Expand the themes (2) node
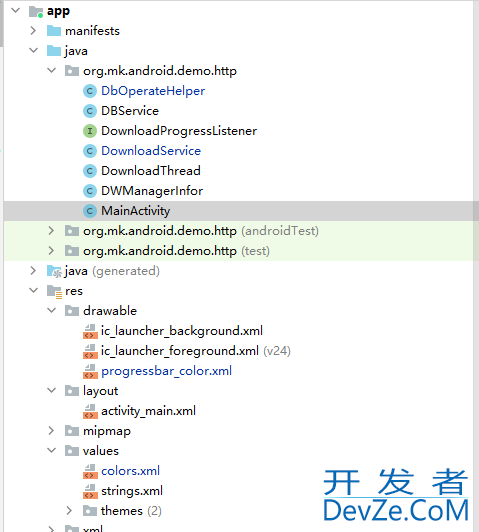Screen dimensions: 479x532 click(x=69, y=511)
